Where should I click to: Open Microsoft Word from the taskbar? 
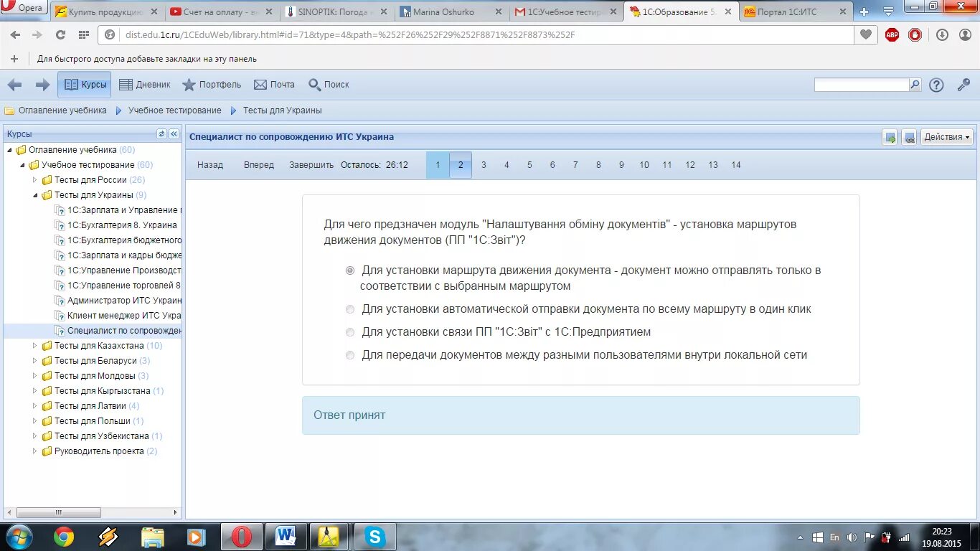pyautogui.click(x=286, y=537)
